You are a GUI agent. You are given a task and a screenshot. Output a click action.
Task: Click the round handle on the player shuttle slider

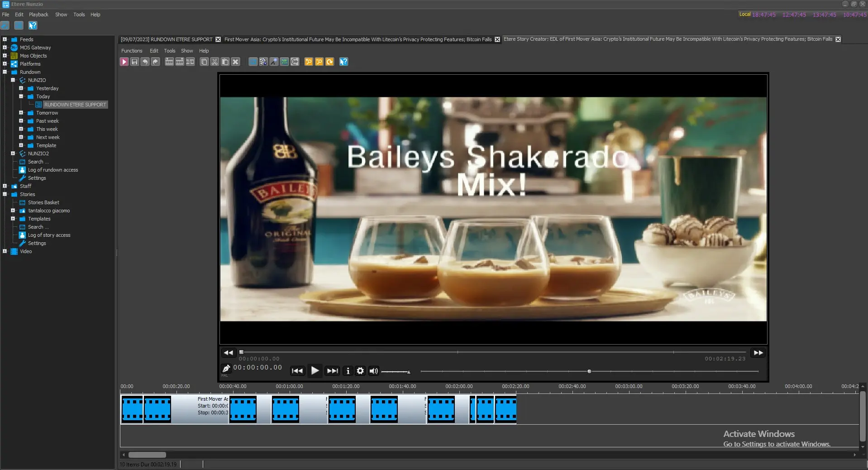pos(589,371)
